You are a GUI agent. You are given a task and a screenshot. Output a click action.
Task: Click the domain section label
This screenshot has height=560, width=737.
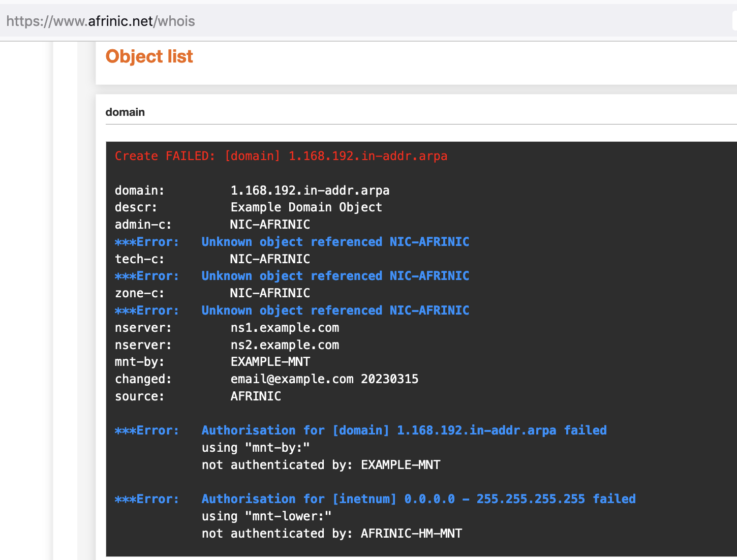coord(125,112)
